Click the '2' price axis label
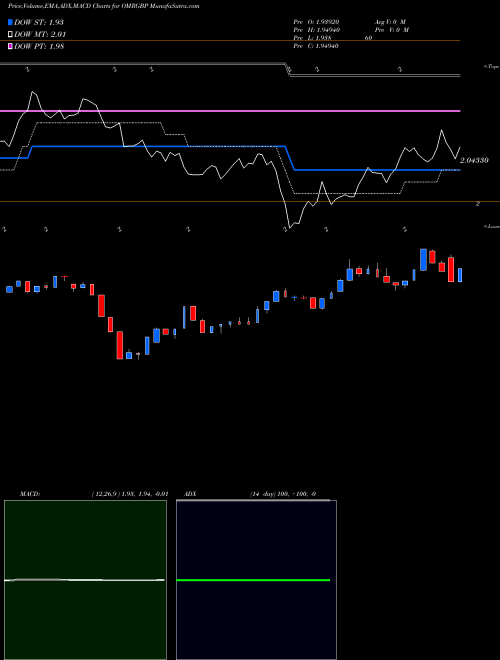This screenshot has width=500, height=660. [478, 204]
